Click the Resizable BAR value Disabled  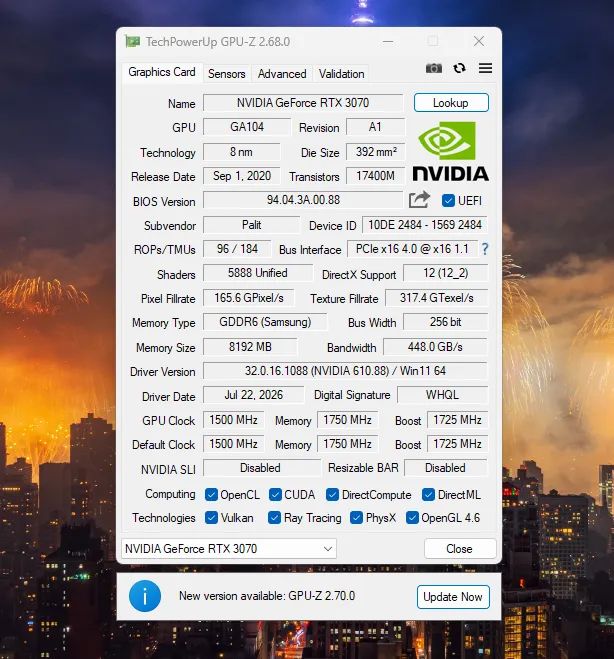tap(445, 468)
